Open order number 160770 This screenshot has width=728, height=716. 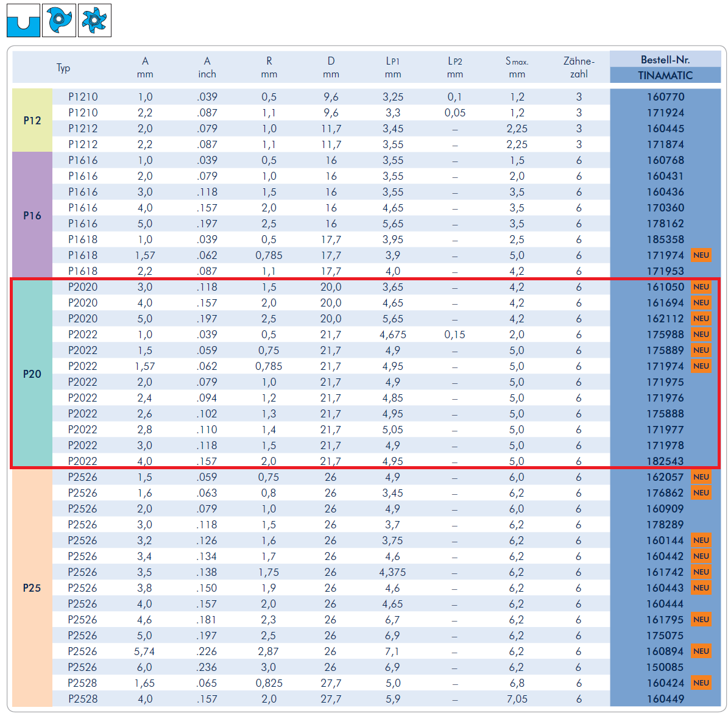[x=665, y=97]
